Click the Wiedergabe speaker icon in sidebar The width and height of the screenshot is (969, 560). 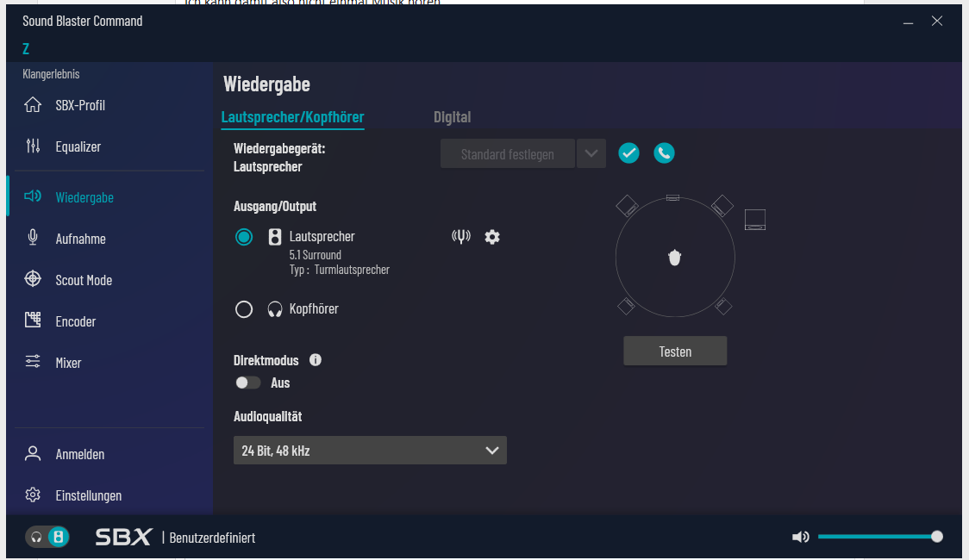(x=33, y=196)
